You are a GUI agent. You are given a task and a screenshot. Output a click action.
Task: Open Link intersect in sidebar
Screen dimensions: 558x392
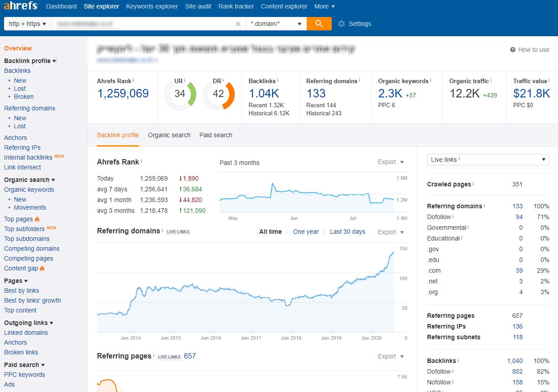tap(22, 167)
